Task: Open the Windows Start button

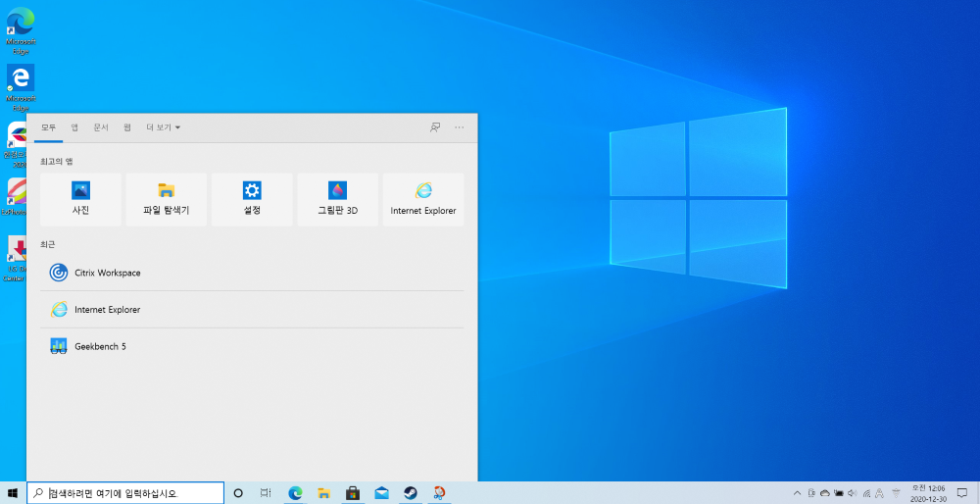Action: 13,493
